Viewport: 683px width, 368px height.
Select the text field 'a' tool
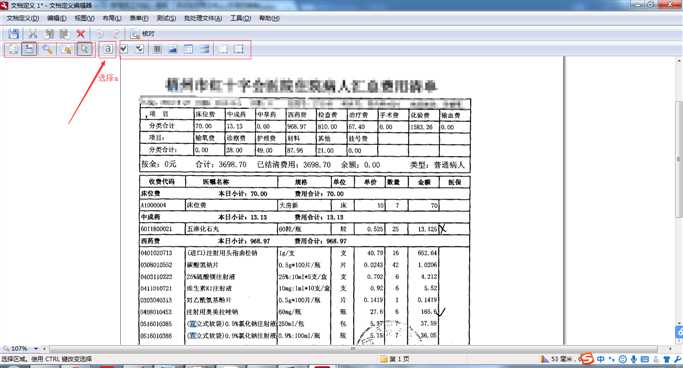[108, 49]
